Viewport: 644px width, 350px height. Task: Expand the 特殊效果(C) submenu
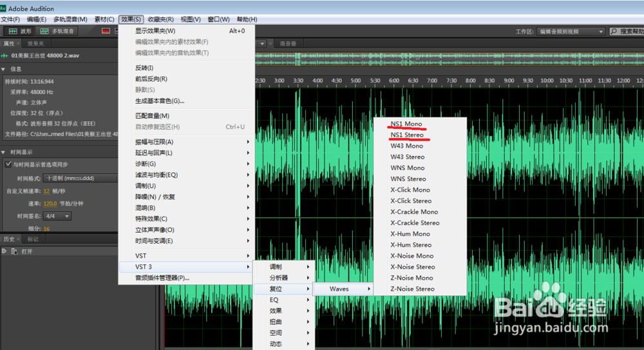tap(185, 219)
